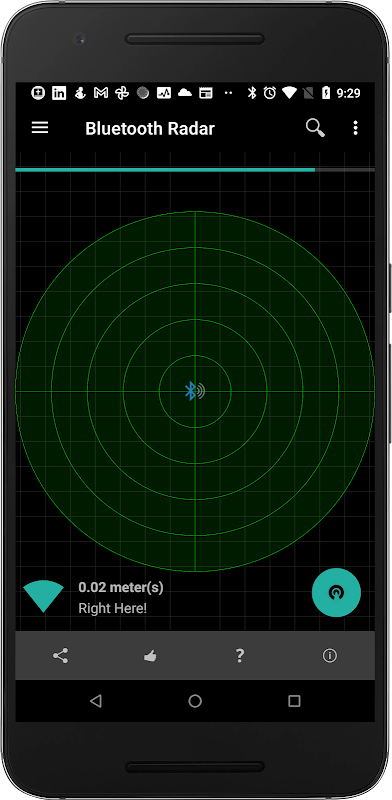Screen dimensions: 392x800
Task: Open the hamburger navigation menu
Action: tap(40, 128)
